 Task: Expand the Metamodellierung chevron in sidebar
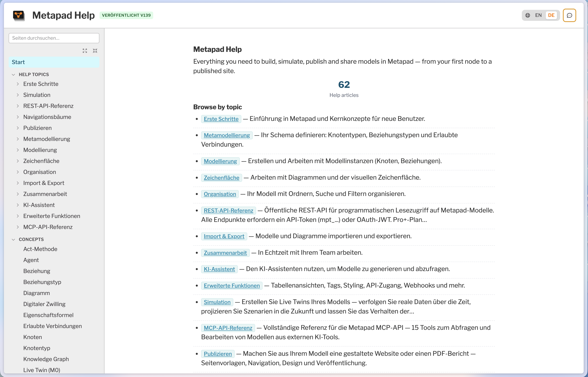point(18,139)
